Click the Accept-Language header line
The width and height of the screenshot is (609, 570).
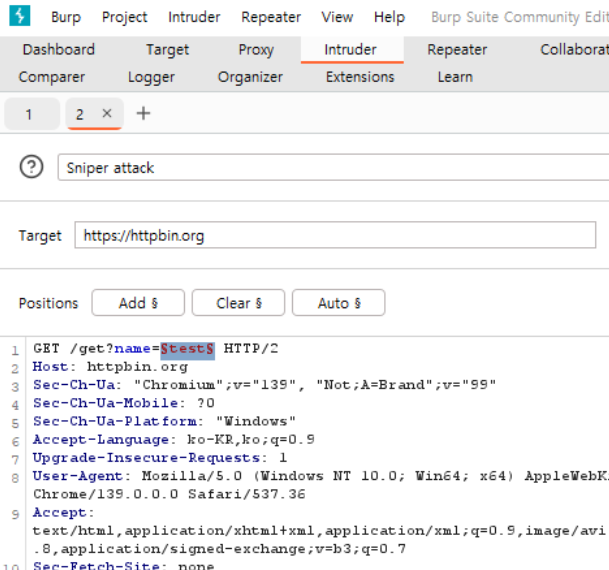point(174,440)
